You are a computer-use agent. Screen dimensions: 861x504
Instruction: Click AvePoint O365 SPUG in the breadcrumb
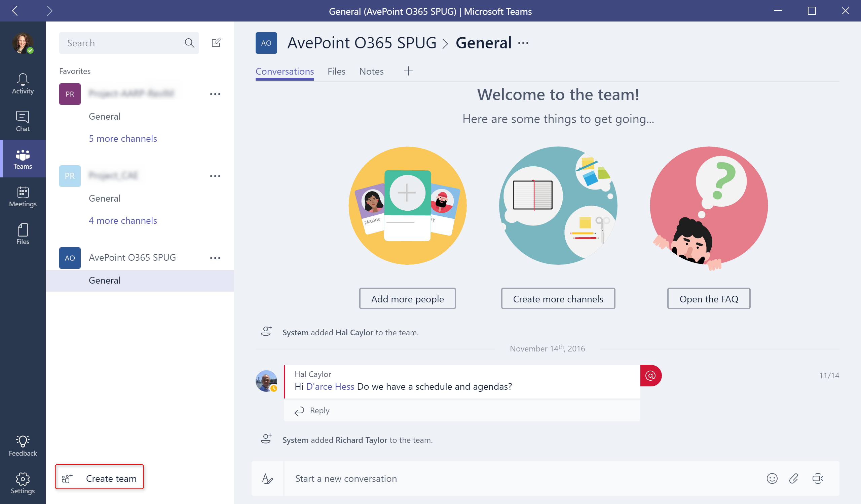pyautogui.click(x=362, y=43)
